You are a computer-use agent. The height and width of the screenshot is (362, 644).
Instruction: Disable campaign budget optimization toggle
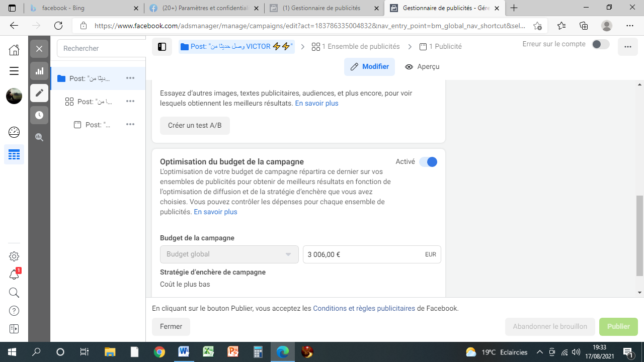coord(428,162)
